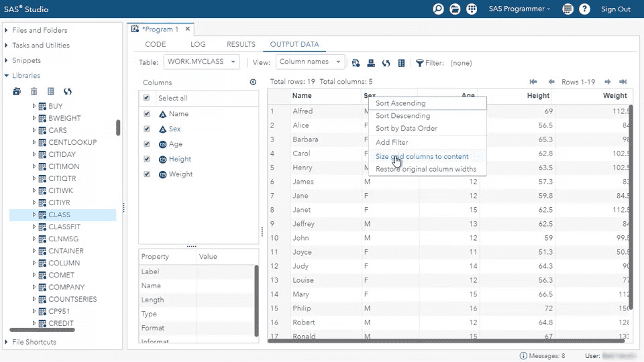Image resolution: width=644 pixels, height=362 pixels.
Task: Refresh the Libraries list
Action: pos(68,91)
